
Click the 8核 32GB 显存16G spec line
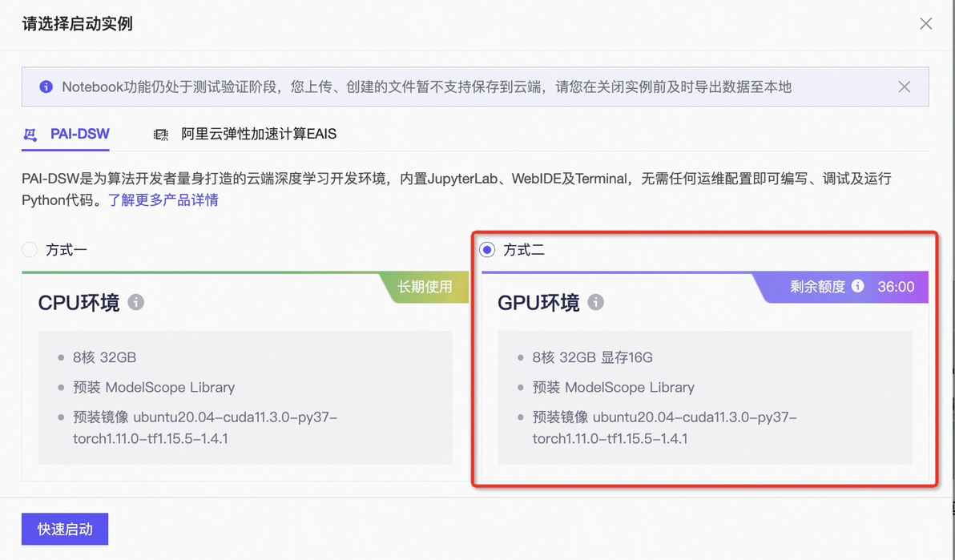pyautogui.click(x=592, y=357)
